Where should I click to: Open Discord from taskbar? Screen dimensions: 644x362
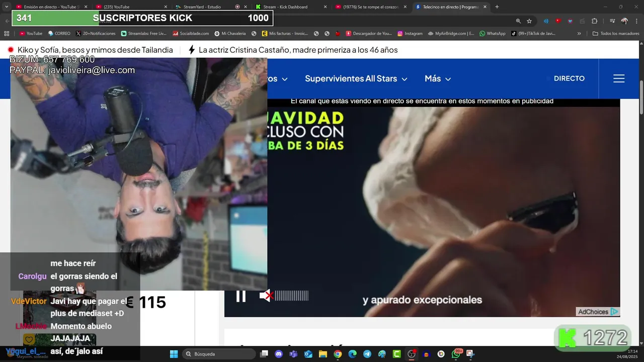279,354
